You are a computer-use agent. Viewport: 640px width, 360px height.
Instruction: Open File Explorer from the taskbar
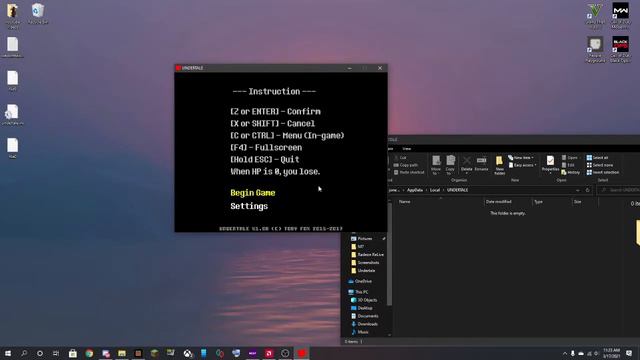click(122, 353)
